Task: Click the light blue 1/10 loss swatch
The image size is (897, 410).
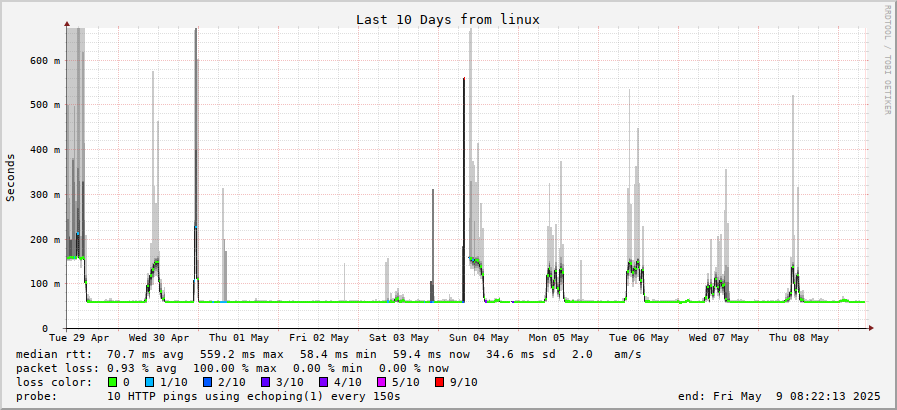Action: click(x=152, y=382)
